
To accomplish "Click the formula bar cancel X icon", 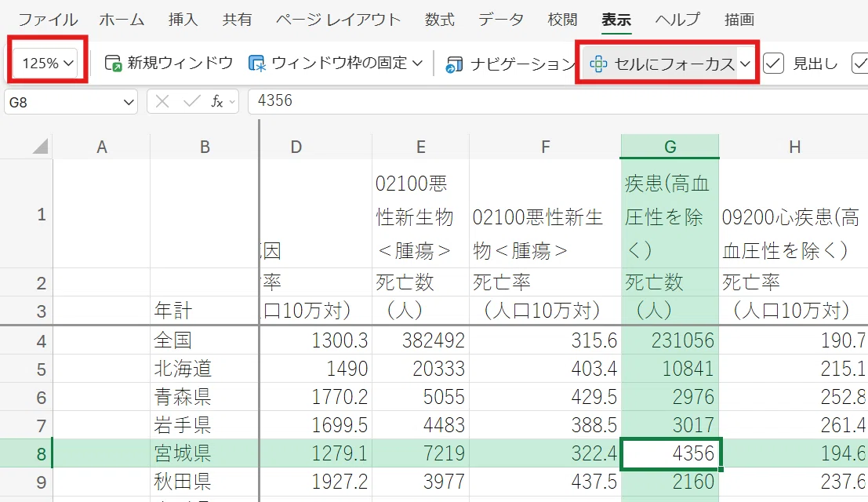I will tap(162, 101).
